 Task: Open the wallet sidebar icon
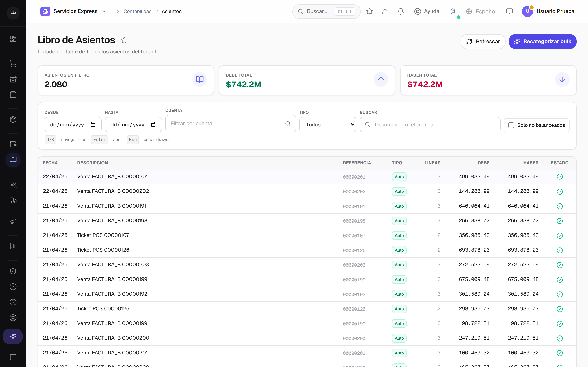pos(13,144)
